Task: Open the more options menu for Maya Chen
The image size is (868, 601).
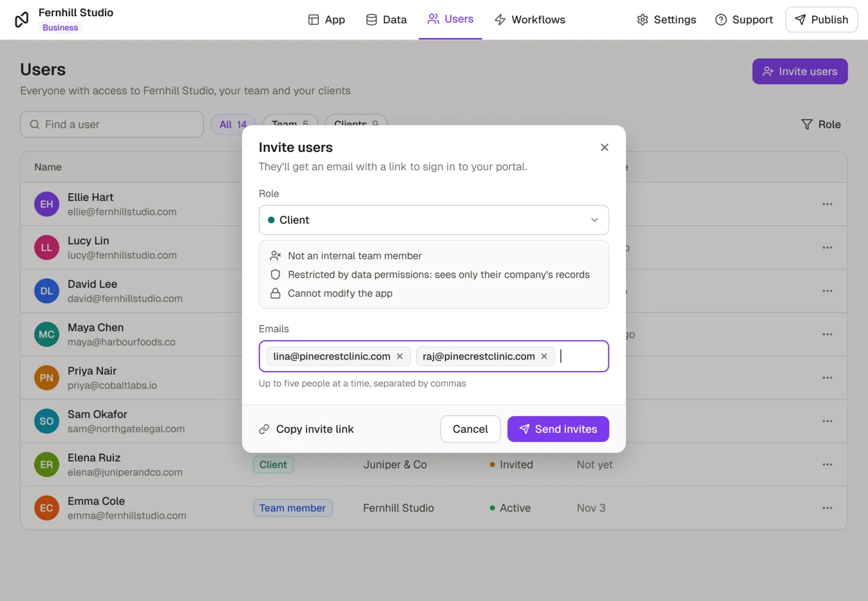Action: [827, 334]
